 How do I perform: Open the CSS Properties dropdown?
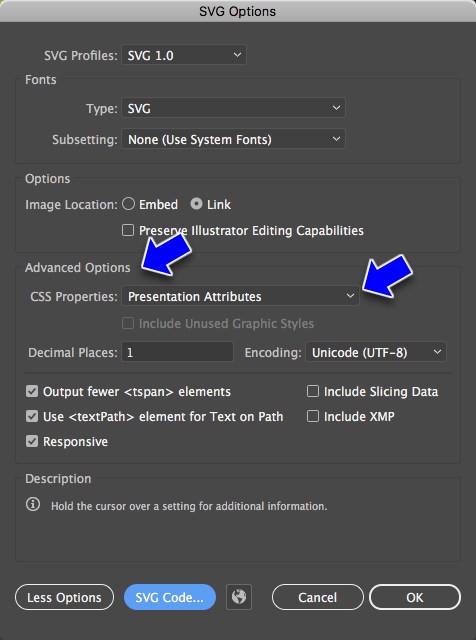(x=240, y=296)
